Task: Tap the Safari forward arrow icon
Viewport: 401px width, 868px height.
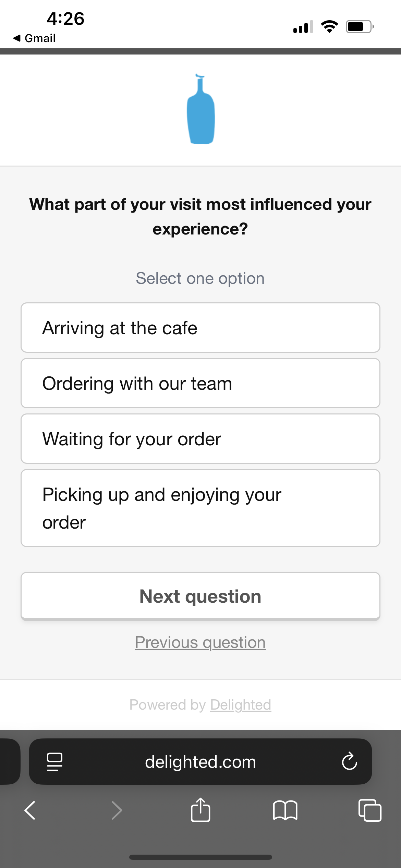Action: pyautogui.click(x=117, y=810)
